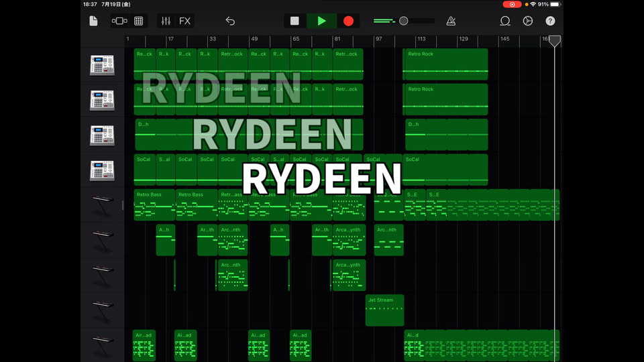The width and height of the screenshot is (644, 362).
Task: Switch to Tracks view button
Action: tap(119, 21)
